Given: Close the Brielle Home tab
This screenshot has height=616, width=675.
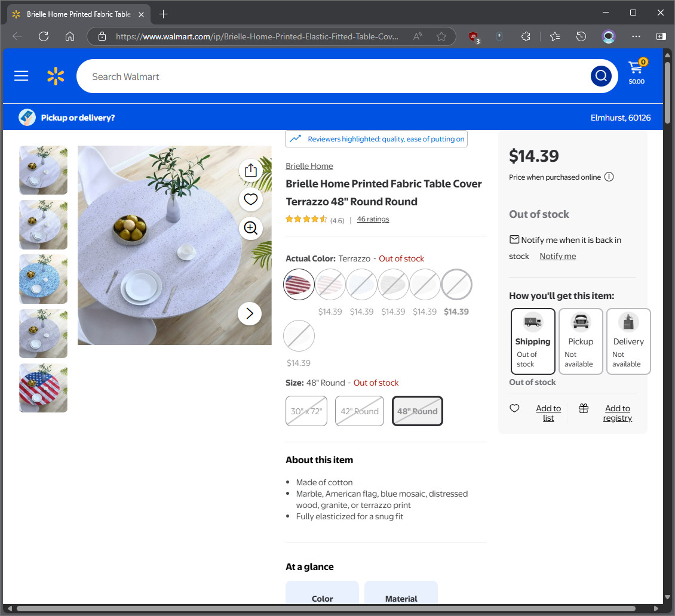Looking at the screenshot, I should pyautogui.click(x=141, y=14).
